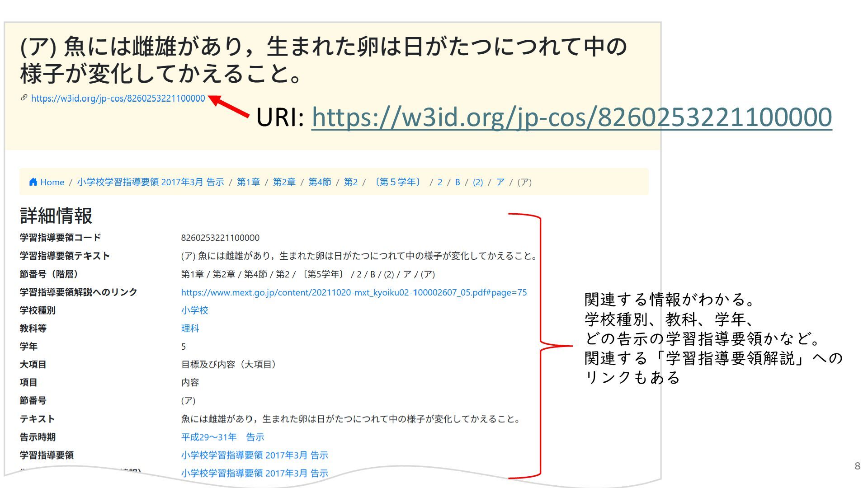Open the small w3id.org URI link

(x=118, y=99)
